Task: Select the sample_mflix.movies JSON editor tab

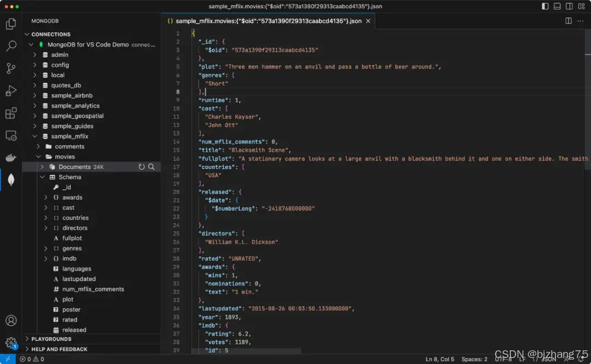Action: coord(268,21)
